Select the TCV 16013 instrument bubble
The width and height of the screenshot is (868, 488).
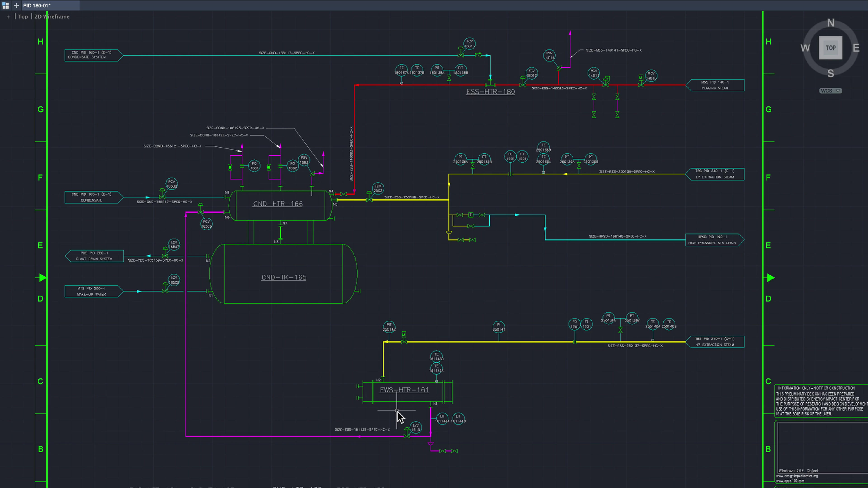(469, 44)
